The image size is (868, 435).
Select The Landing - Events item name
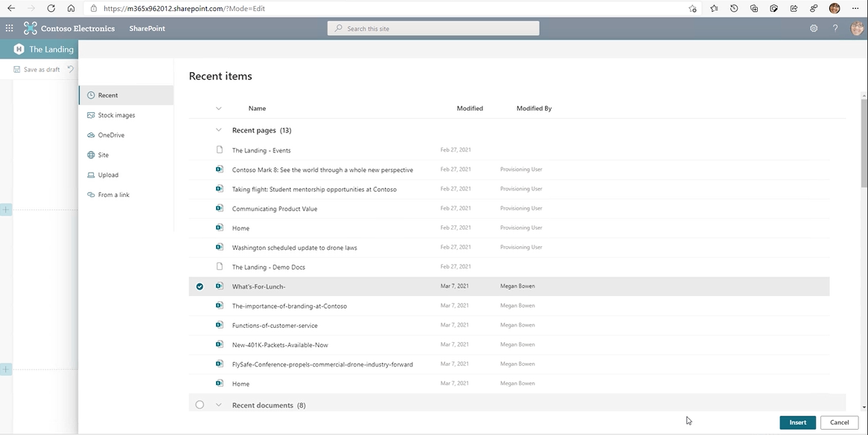click(261, 149)
